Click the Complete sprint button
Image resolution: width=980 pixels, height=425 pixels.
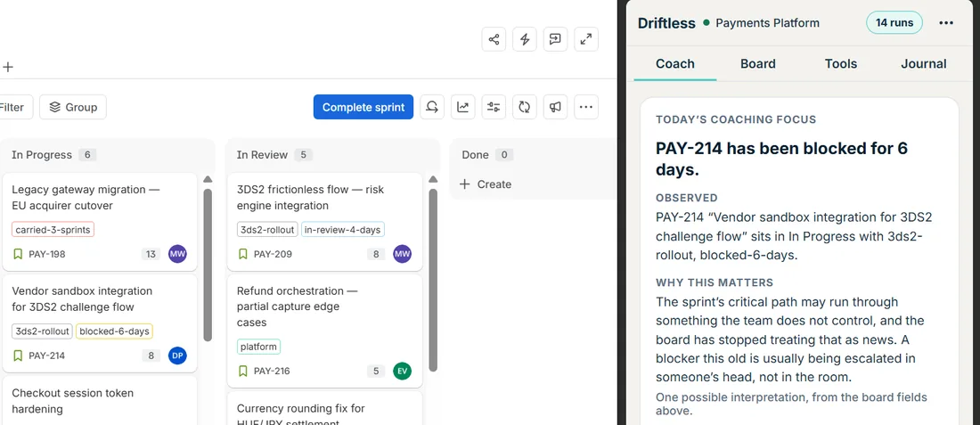(x=363, y=107)
